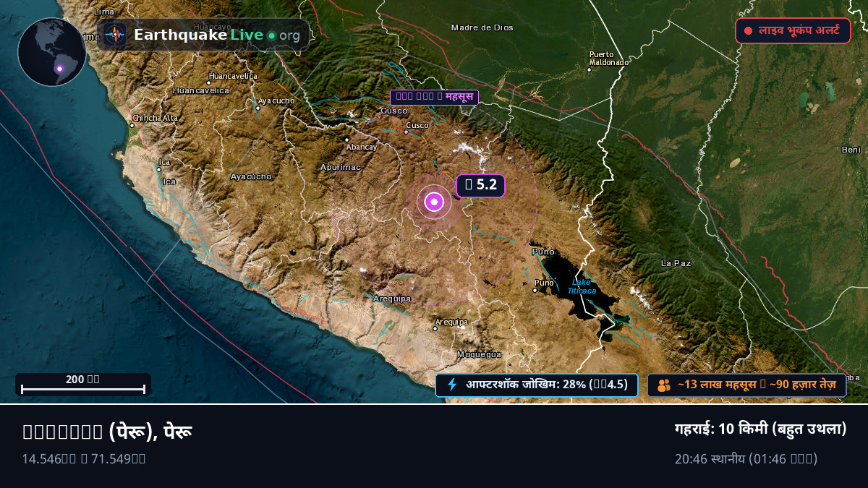Click the purple felt-radius label above Cusco
The image size is (868, 488).
coord(434,97)
